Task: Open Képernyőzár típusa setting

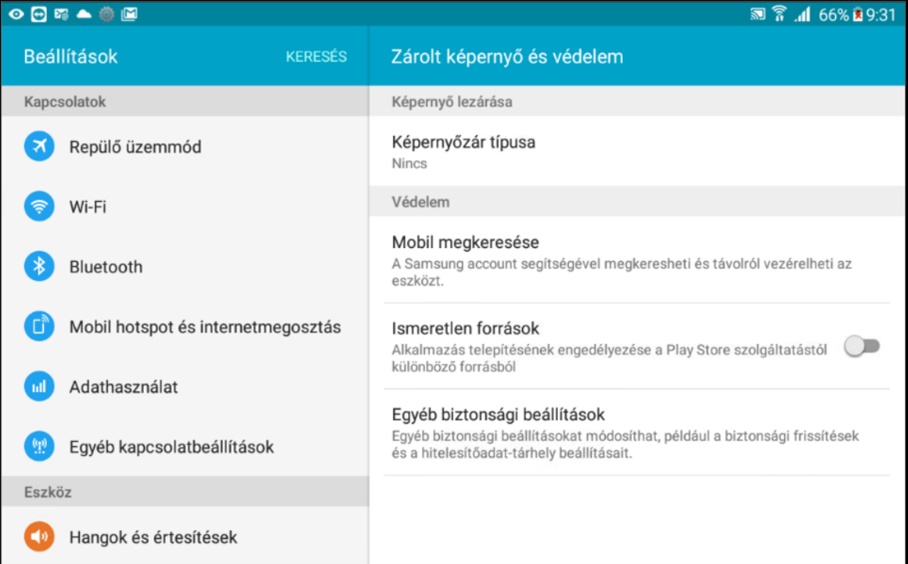Action: (638, 152)
